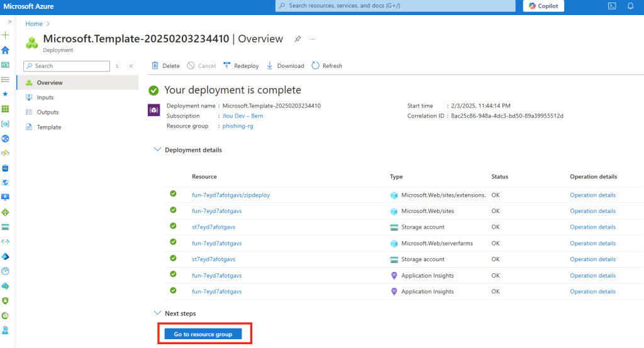The image size is (644, 348).
Task: Open Operation details for the Microsoft.Web/serverfarms row
Action: (592, 243)
